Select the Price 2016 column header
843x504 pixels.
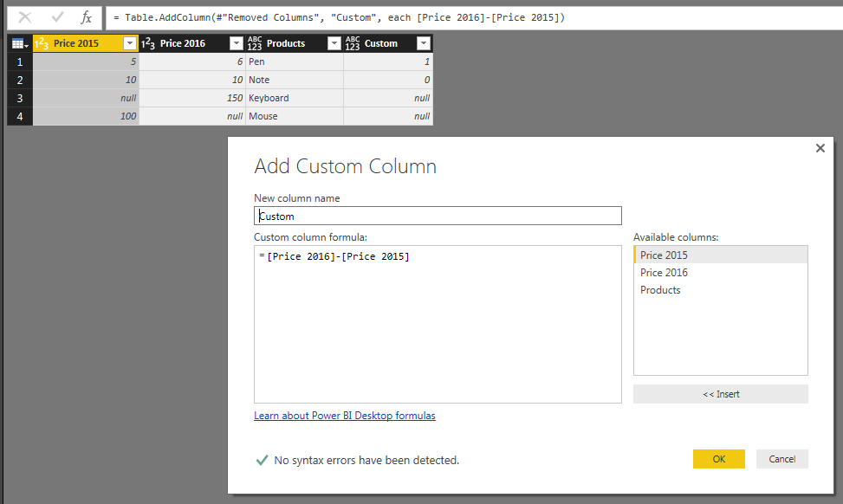click(x=182, y=43)
